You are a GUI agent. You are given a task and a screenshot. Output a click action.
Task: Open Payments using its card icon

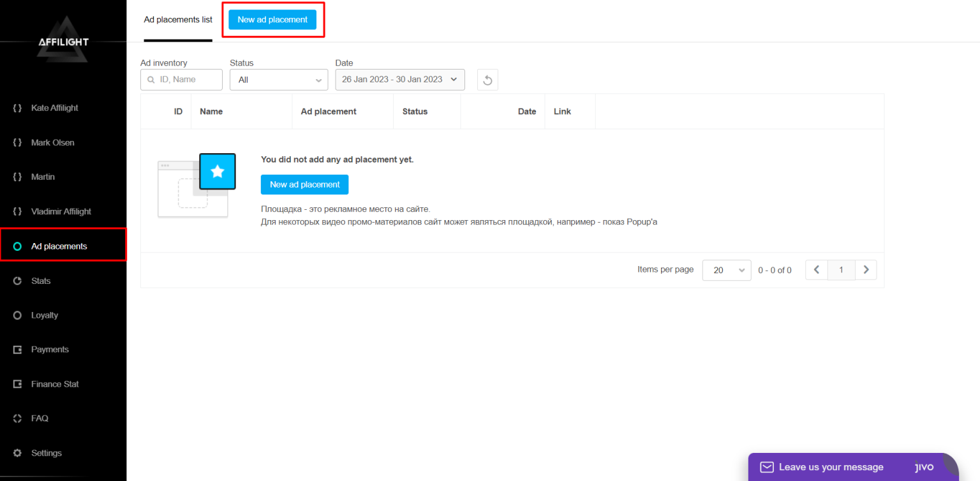(17, 350)
